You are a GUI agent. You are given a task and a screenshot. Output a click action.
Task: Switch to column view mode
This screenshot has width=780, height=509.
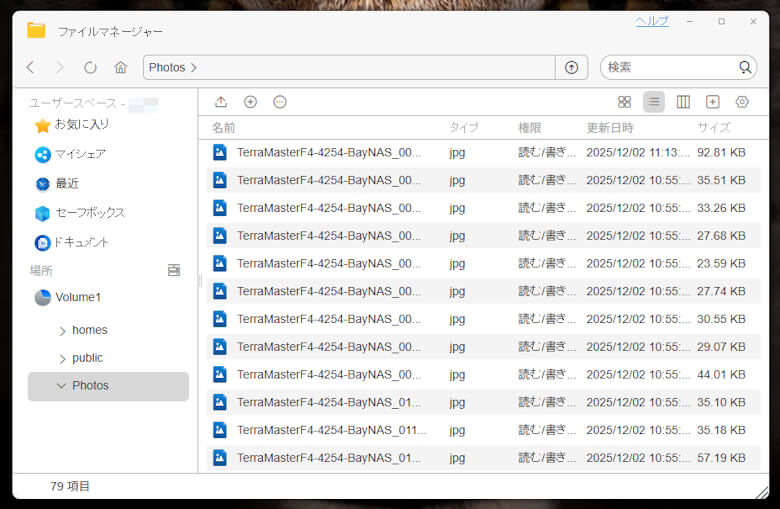pos(683,102)
